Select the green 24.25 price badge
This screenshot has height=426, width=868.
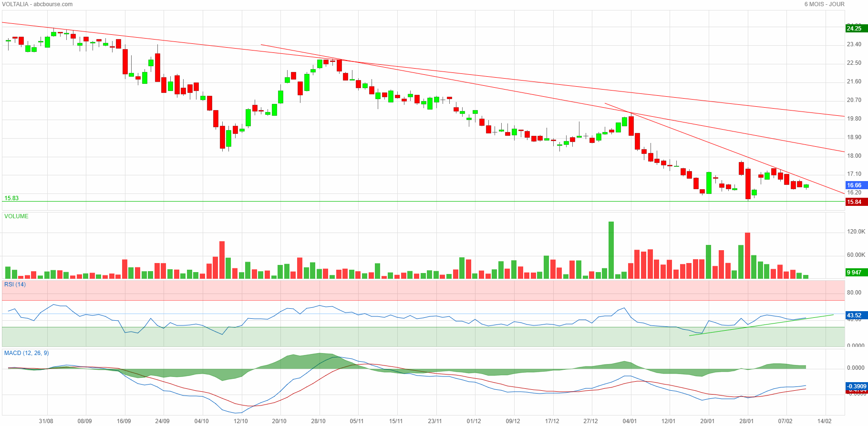pos(857,28)
